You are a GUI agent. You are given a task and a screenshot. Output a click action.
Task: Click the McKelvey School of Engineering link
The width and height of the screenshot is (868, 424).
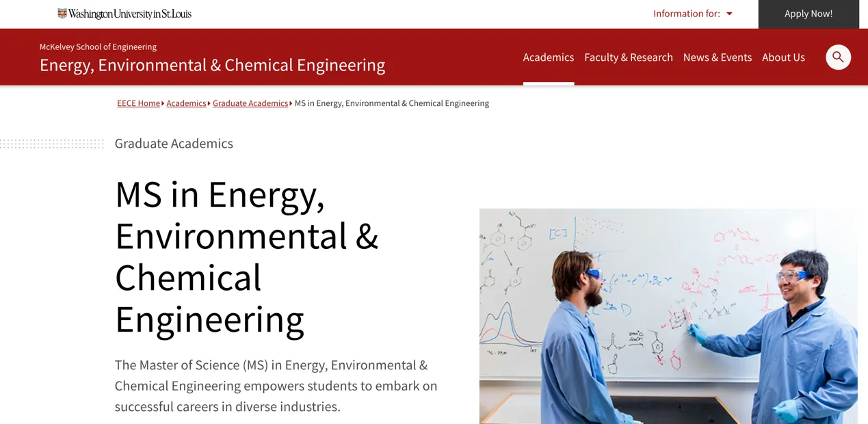tap(98, 47)
